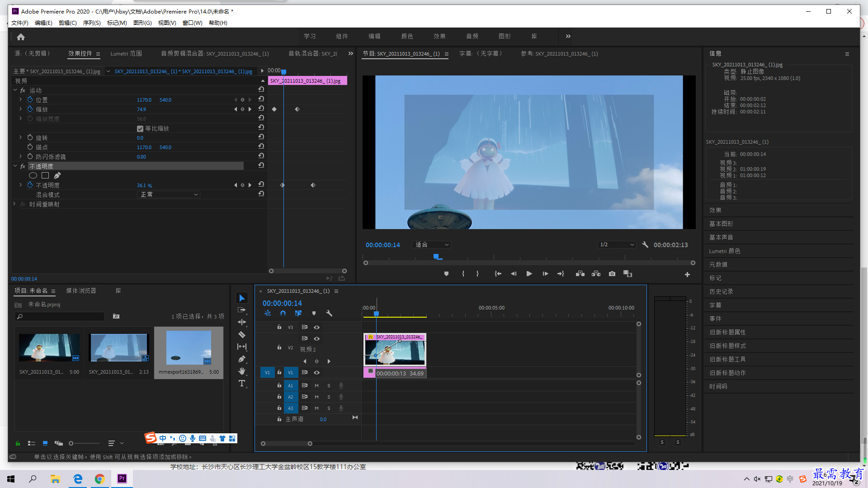
Task: Toggle animation stopwatch for Rotation (旋转)
Action: [x=30, y=137]
